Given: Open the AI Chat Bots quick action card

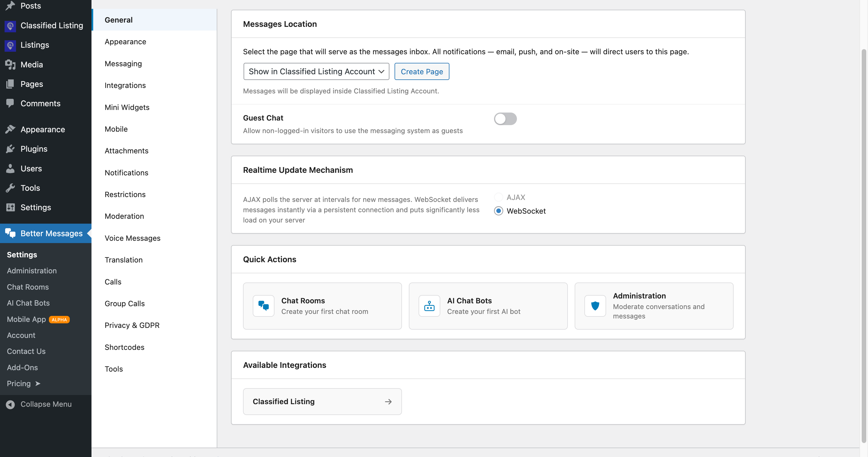Looking at the screenshot, I should pyautogui.click(x=488, y=306).
